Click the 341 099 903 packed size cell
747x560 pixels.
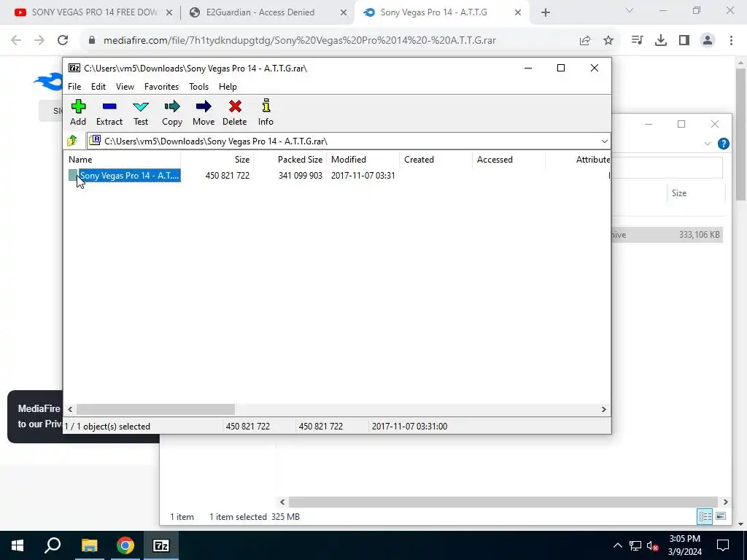tap(300, 176)
